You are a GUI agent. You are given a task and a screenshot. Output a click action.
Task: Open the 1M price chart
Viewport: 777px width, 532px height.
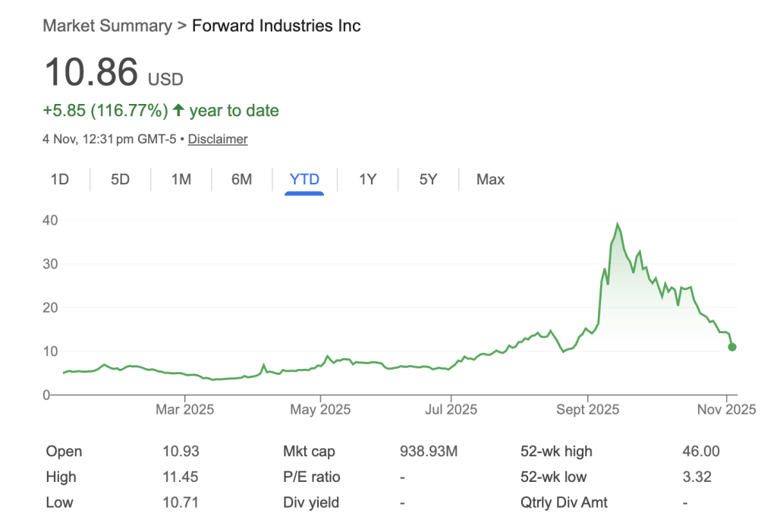[x=181, y=179]
